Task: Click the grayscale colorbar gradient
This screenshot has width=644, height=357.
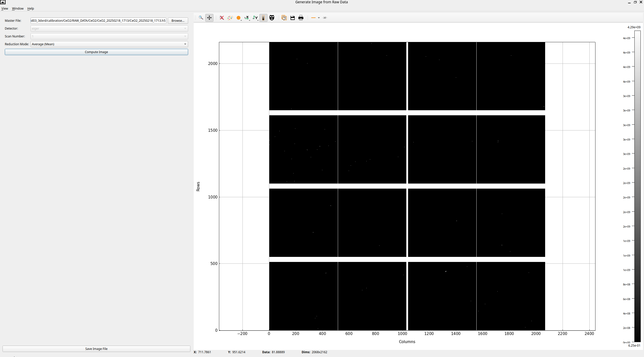Action: coord(637,186)
